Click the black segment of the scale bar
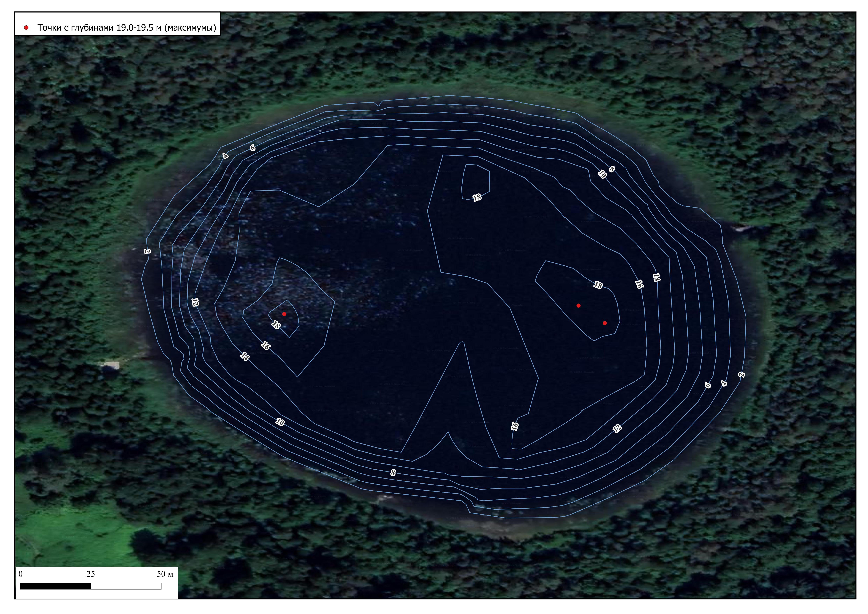The image size is (868, 614). click(x=56, y=586)
